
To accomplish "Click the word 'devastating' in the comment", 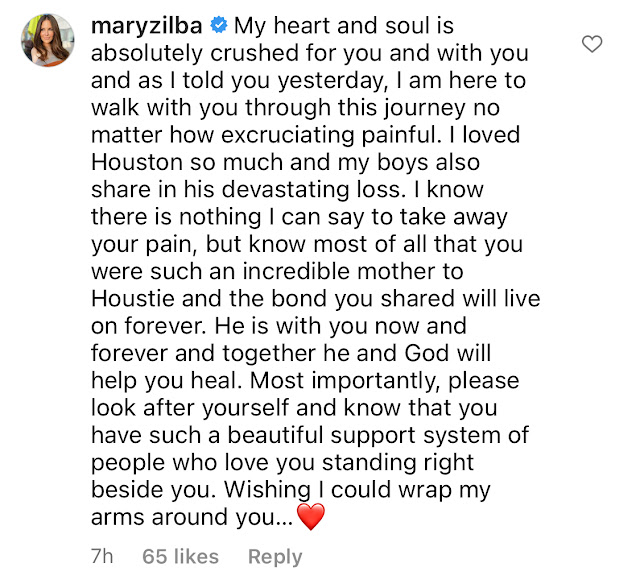I will pyautogui.click(x=285, y=190).
